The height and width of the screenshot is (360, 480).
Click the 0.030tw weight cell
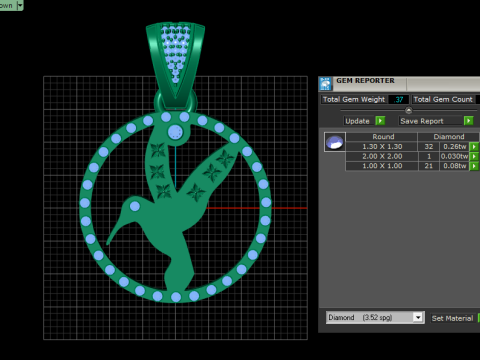tap(454, 156)
